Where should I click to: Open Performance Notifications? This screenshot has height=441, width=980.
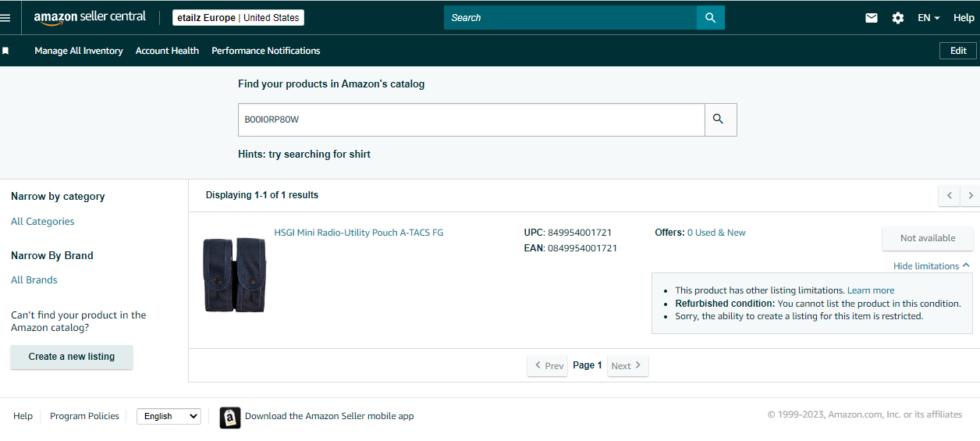tap(266, 51)
